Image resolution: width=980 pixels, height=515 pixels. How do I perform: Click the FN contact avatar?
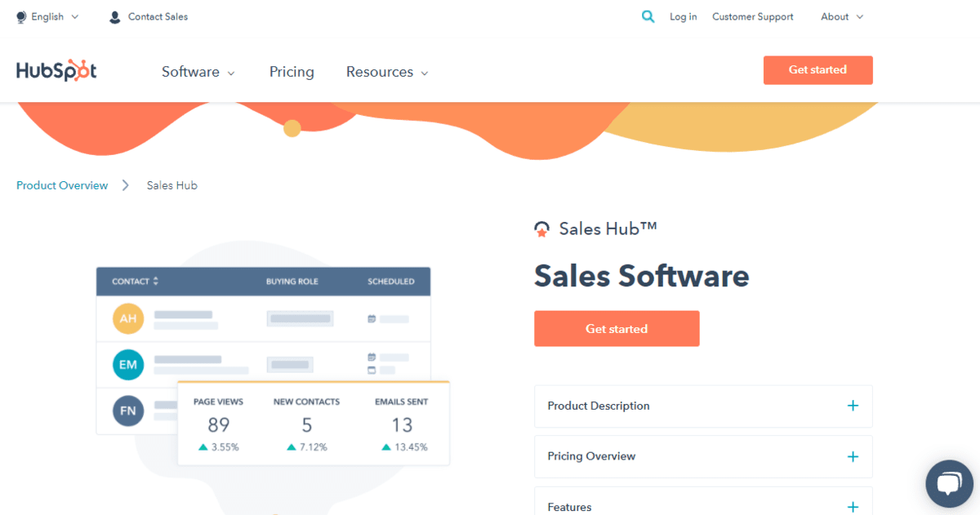[128, 411]
